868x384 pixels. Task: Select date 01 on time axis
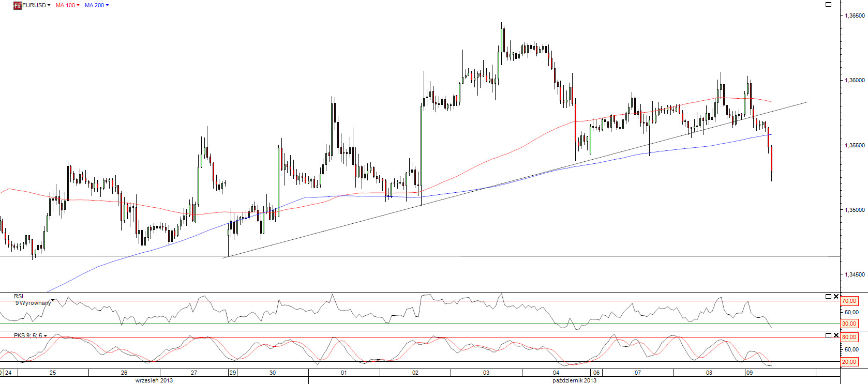click(344, 373)
